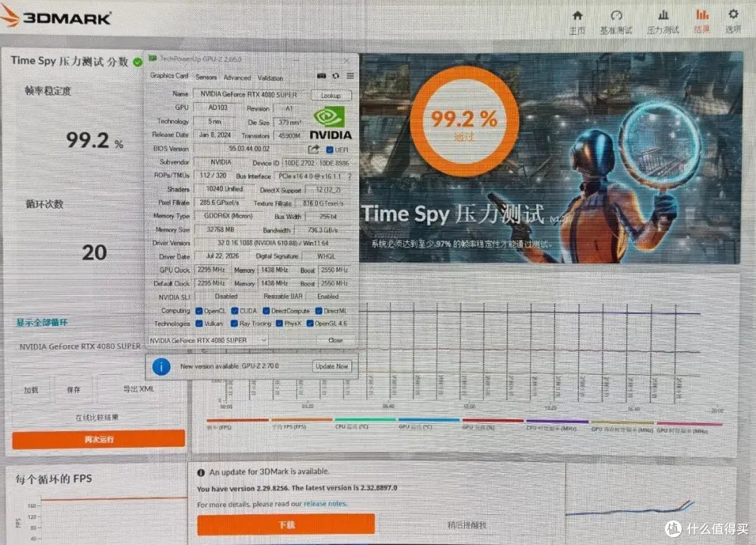Click the Lookup button in GPU-Z
Image resolution: width=756 pixels, height=545 pixels.
pyautogui.click(x=330, y=95)
